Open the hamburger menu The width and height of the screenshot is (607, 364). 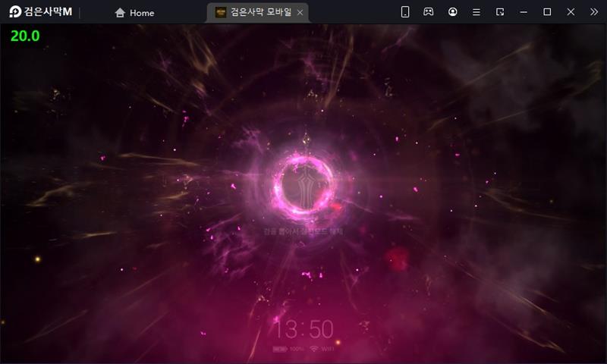click(x=476, y=12)
